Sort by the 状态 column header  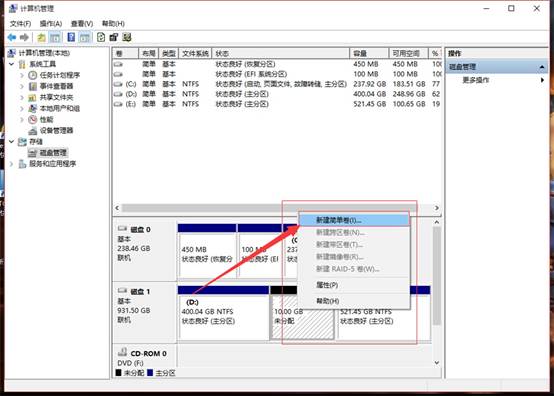click(281, 53)
